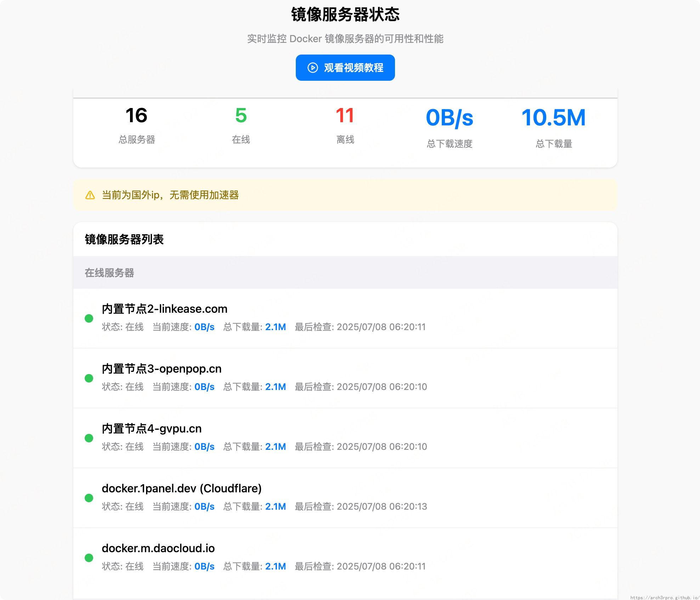This screenshot has height=600, width=700.
Task: Click the 镜像服务器列表 heading
Action: point(124,239)
